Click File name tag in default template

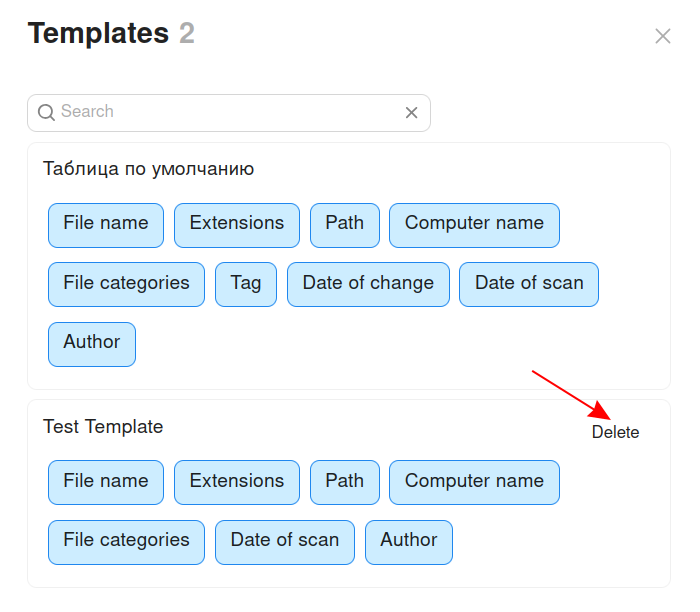106,224
